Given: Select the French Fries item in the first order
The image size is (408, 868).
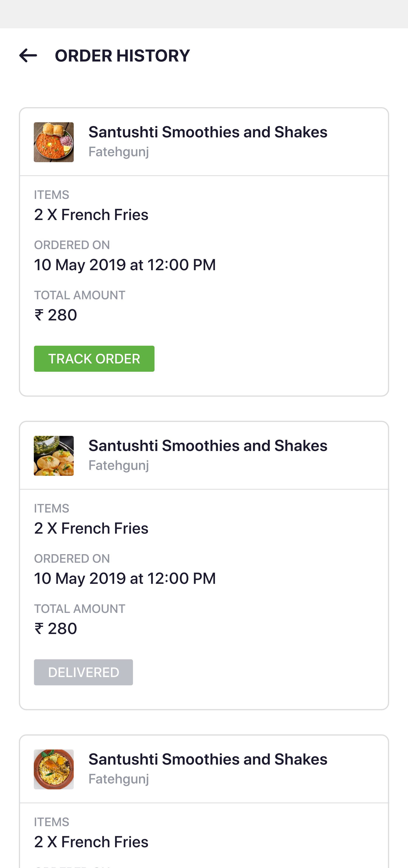Looking at the screenshot, I should coord(91,215).
